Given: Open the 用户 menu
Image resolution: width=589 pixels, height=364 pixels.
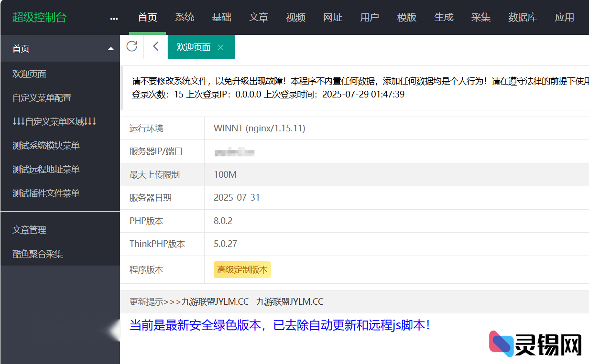Looking at the screenshot, I should tap(370, 17).
